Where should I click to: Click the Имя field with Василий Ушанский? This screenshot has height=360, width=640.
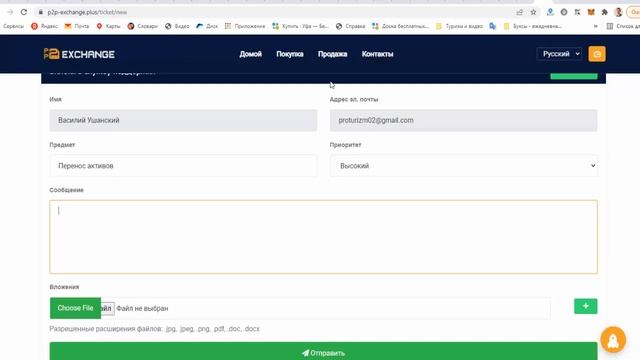[x=183, y=120]
